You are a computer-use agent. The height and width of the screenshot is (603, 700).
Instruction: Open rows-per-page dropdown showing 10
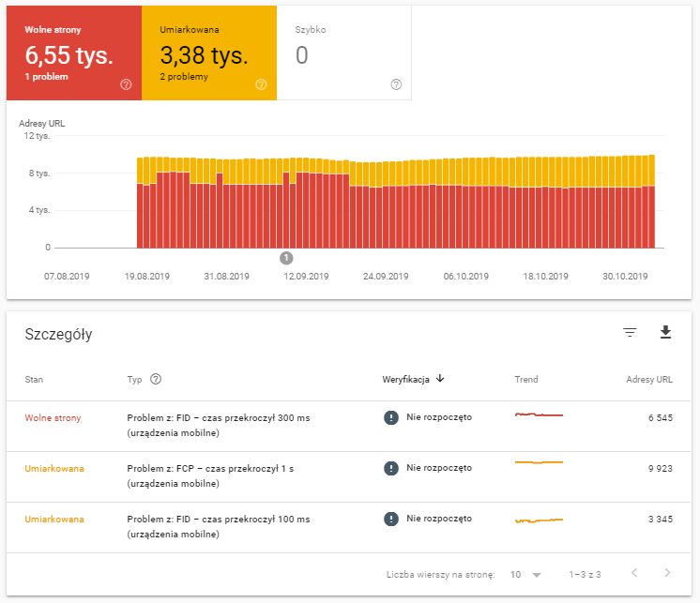coord(525,573)
